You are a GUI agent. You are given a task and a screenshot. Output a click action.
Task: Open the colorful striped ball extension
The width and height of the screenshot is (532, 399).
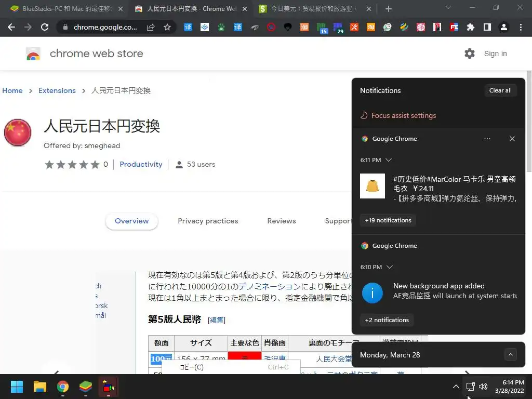[404, 27]
